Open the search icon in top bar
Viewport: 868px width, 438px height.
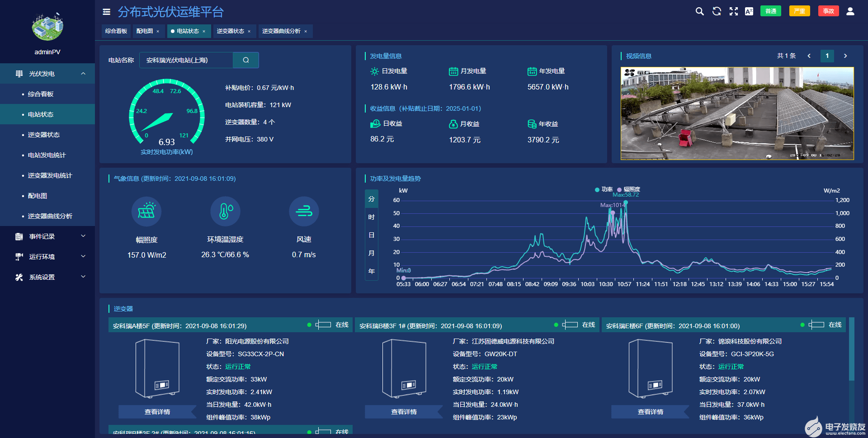pos(699,11)
